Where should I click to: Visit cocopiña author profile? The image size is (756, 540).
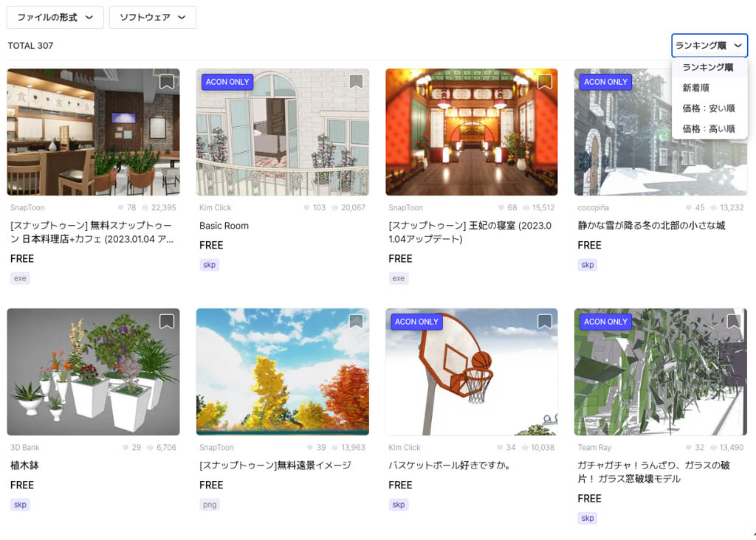point(593,207)
